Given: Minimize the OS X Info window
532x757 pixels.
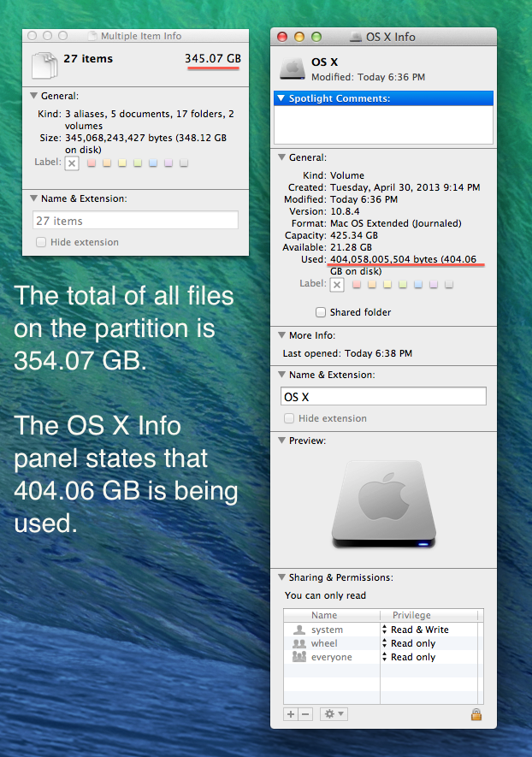Looking at the screenshot, I should pyautogui.click(x=299, y=37).
